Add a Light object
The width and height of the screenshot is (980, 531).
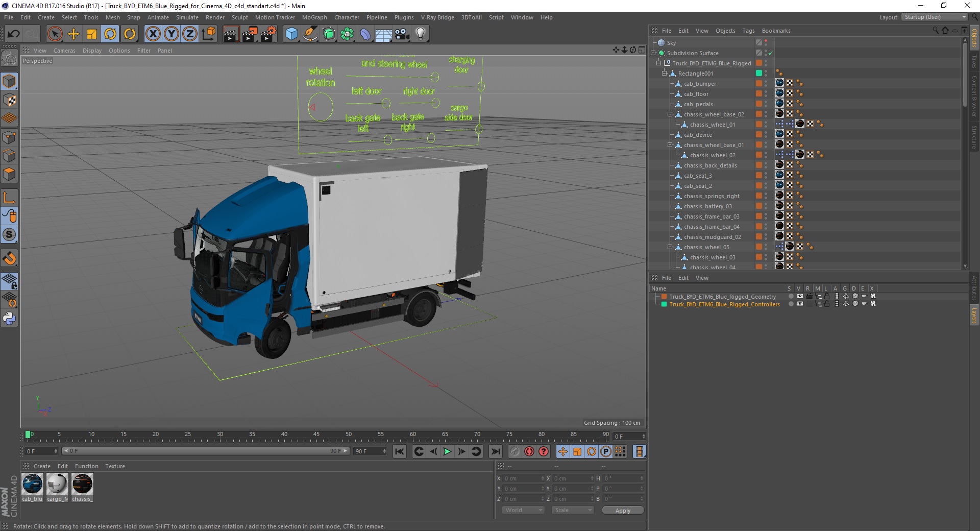click(x=421, y=34)
